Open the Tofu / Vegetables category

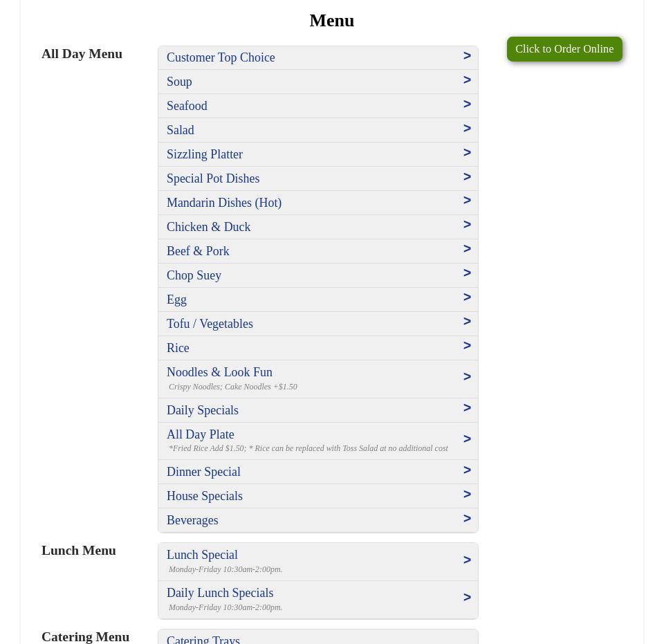210,324
